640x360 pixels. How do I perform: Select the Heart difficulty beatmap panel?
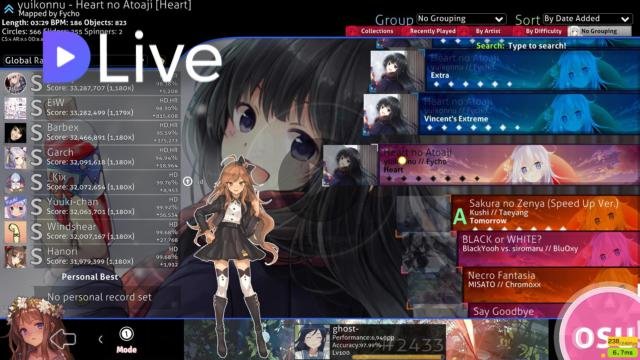pos(509,165)
